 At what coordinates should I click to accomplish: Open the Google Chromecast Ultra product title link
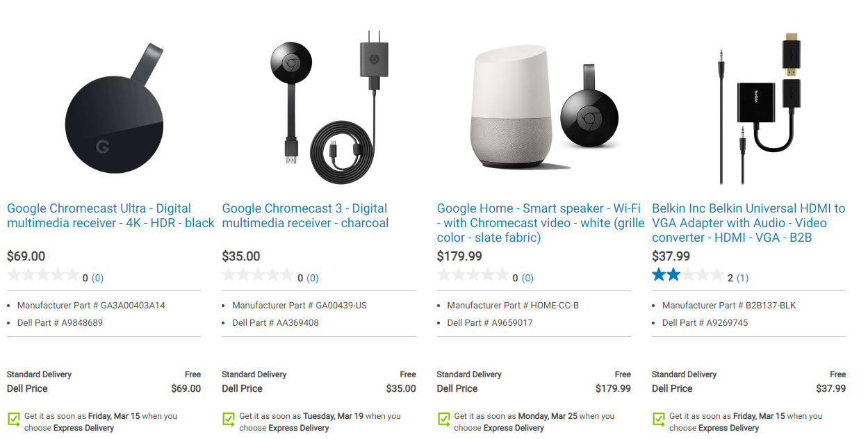click(110, 216)
